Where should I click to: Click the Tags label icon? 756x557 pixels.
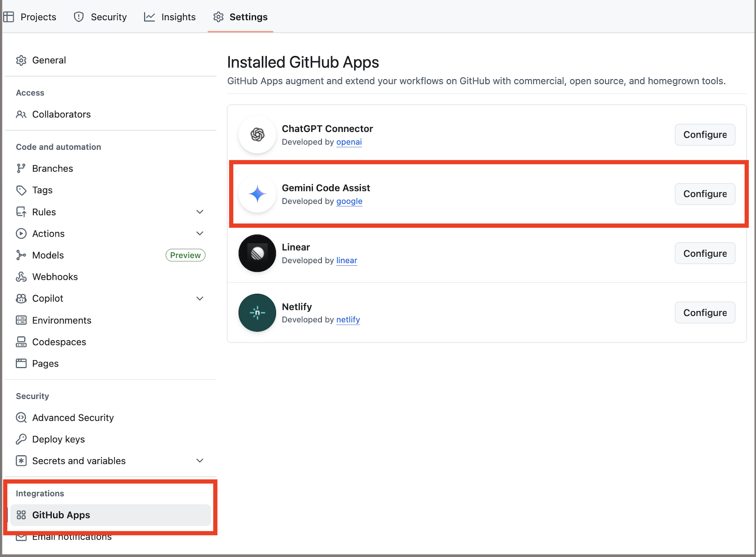coord(21,190)
